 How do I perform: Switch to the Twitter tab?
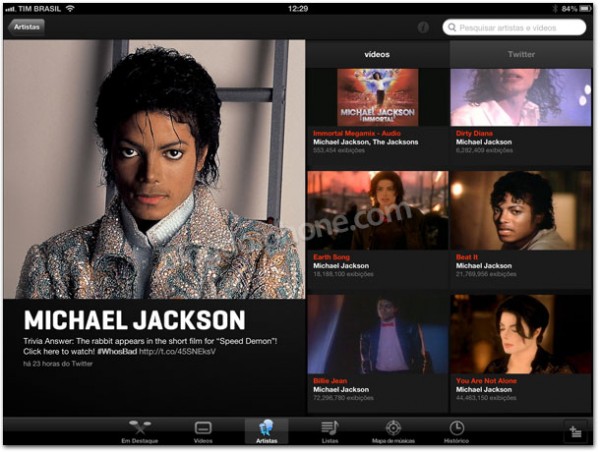pyautogui.click(x=521, y=54)
